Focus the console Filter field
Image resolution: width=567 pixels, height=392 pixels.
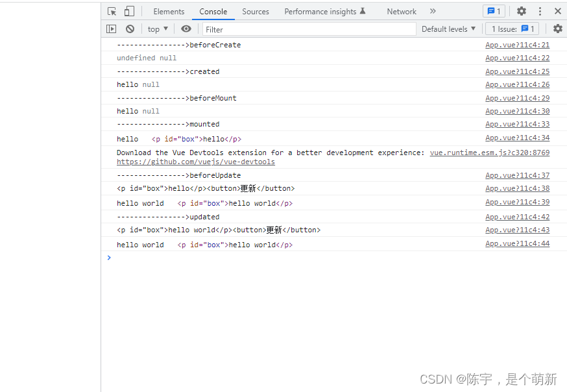[x=309, y=29]
